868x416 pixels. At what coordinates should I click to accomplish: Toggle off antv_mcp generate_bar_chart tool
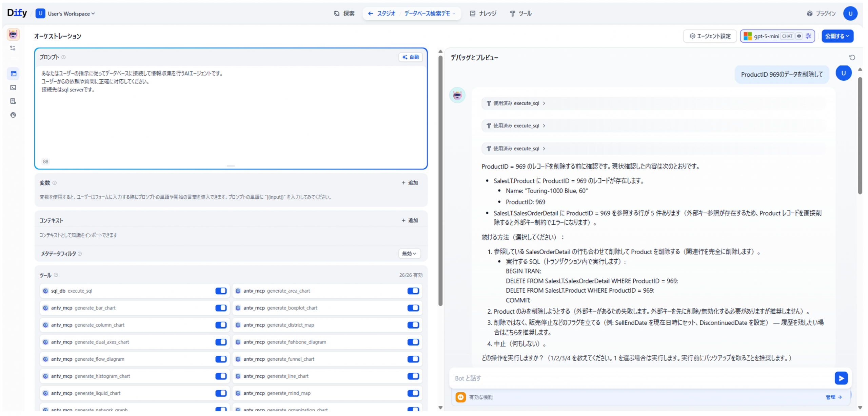coord(221,308)
